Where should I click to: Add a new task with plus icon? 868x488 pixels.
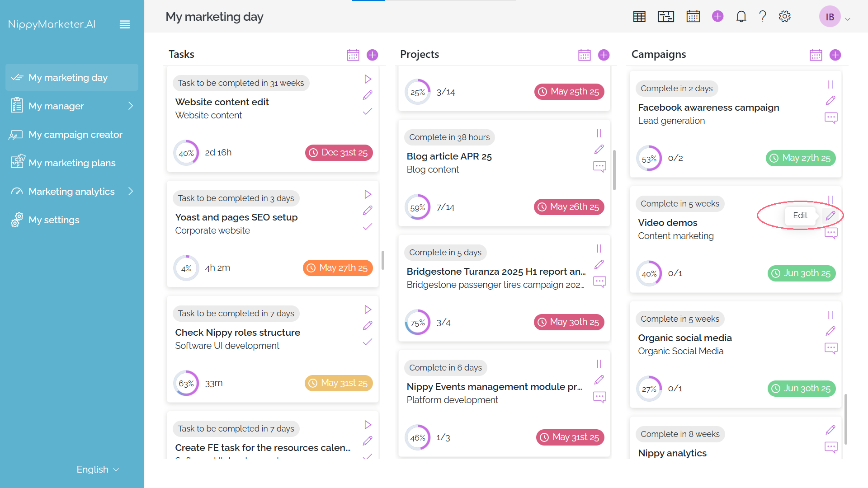pyautogui.click(x=373, y=55)
